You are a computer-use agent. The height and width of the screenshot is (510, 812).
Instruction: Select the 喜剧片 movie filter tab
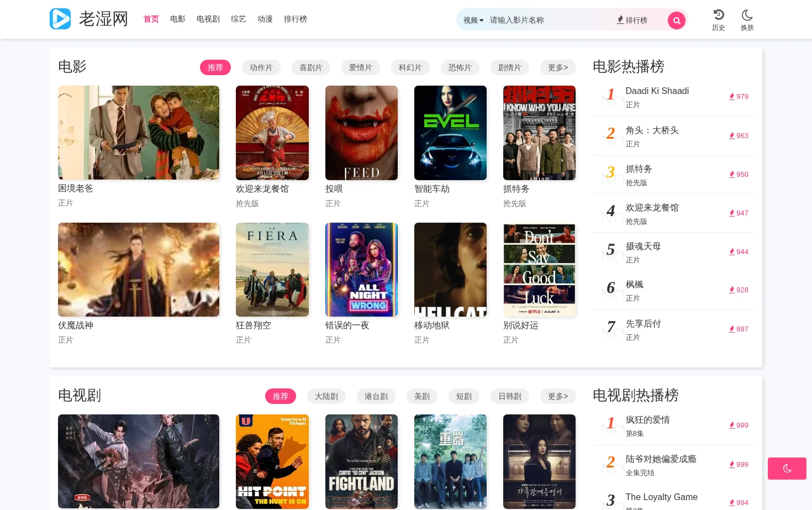coord(311,67)
